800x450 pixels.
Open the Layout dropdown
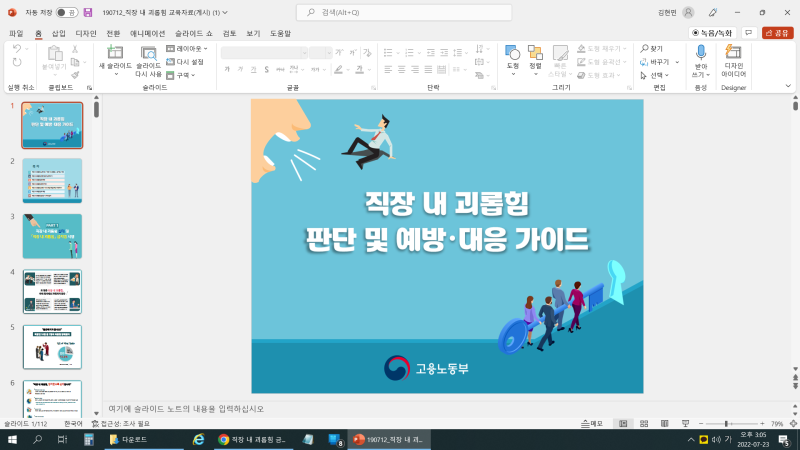point(187,49)
